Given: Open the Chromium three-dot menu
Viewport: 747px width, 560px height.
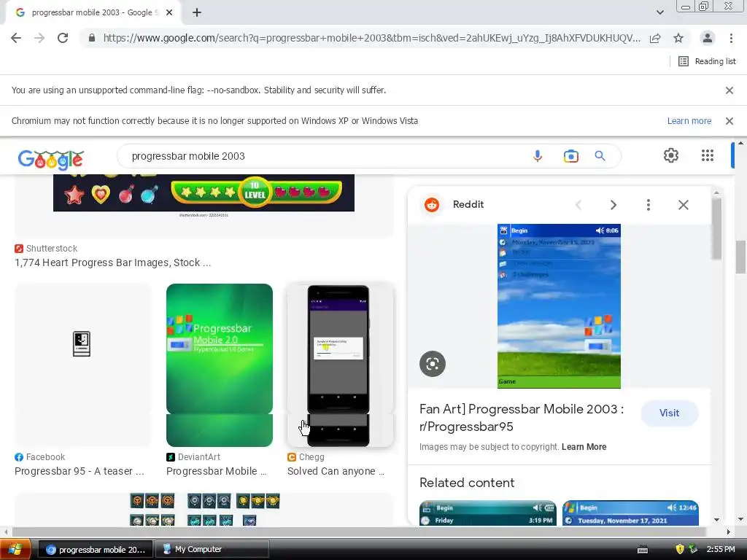Looking at the screenshot, I should pyautogui.click(x=731, y=38).
